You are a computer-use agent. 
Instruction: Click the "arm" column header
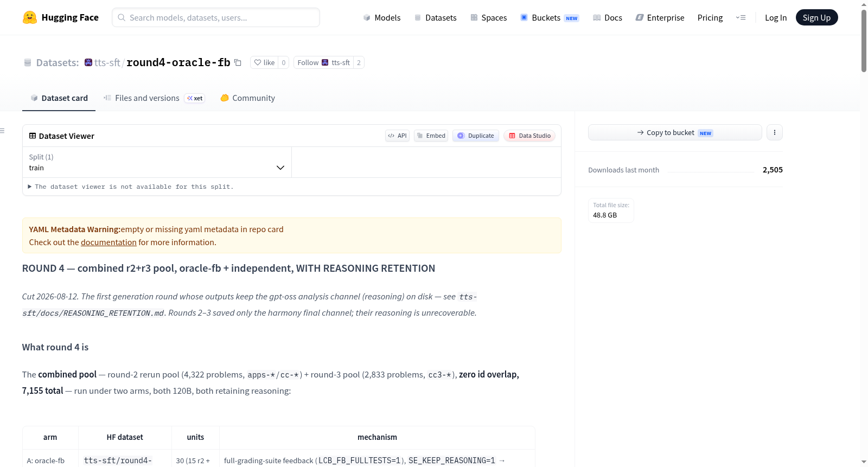pos(50,437)
